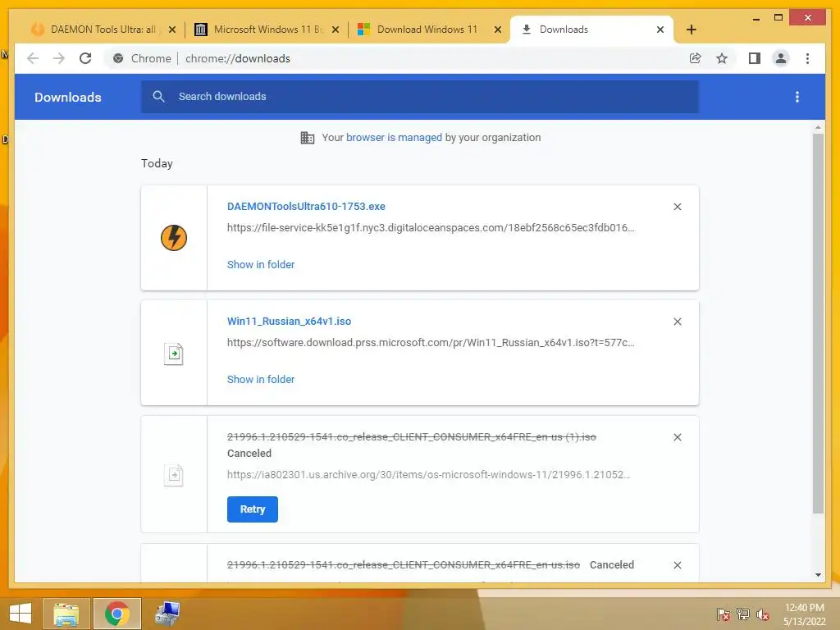
Task: Focus the Search downloads field
Action: pyautogui.click(x=420, y=97)
